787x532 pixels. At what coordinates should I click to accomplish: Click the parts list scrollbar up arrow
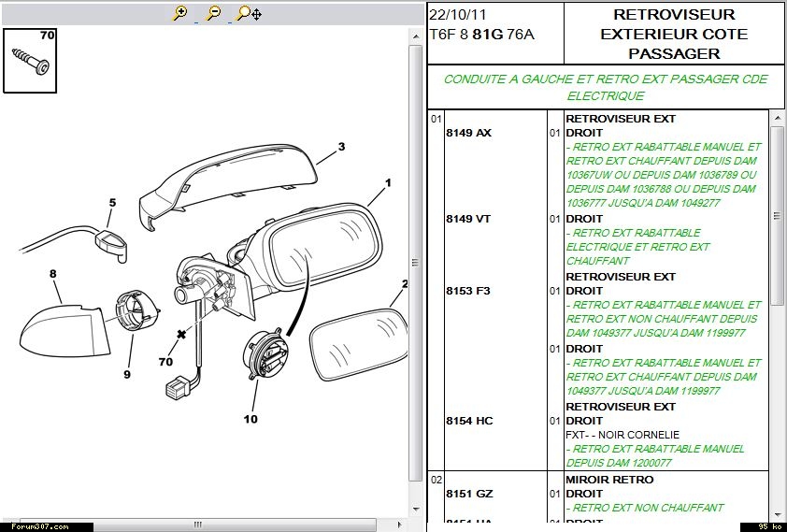click(777, 118)
